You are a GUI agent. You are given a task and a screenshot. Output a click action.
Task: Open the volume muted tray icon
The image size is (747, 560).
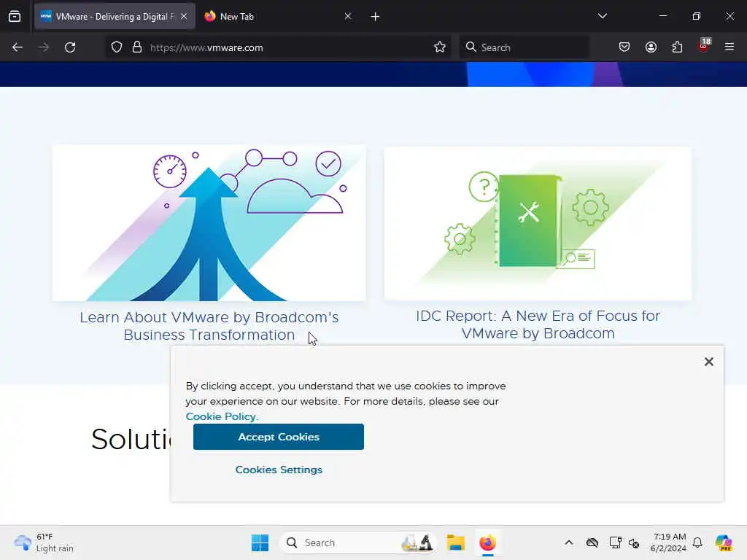pos(634,542)
